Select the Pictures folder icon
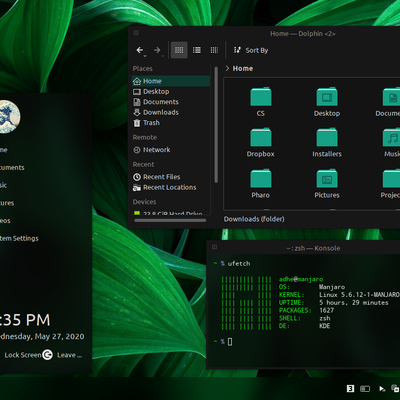 point(327,179)
